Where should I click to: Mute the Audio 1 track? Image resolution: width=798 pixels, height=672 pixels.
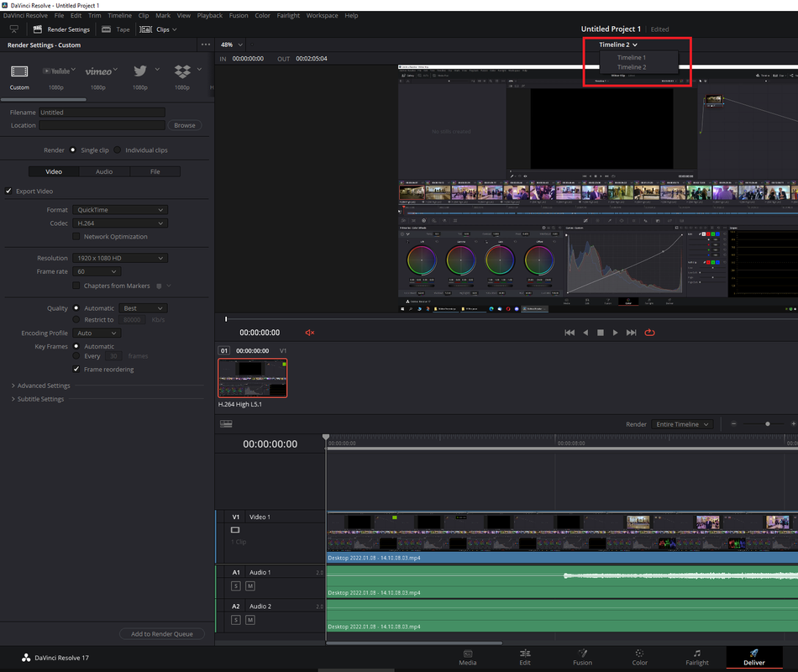[249, 586]
